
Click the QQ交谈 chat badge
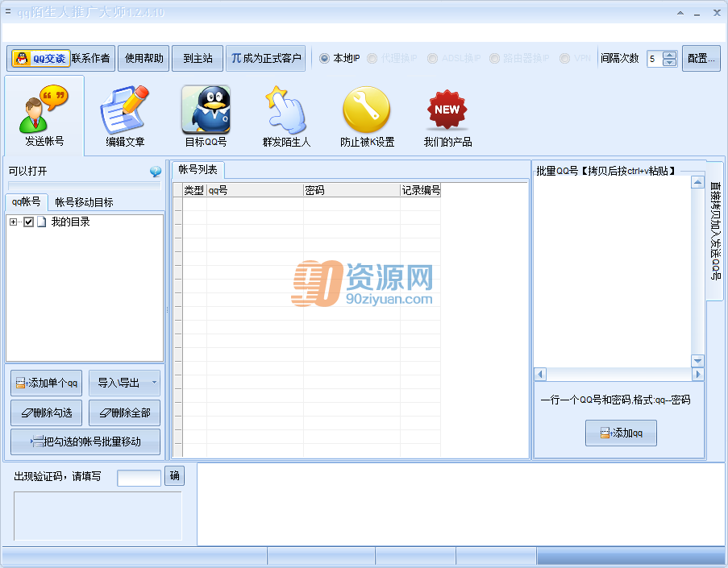click(x=41, y=59)
